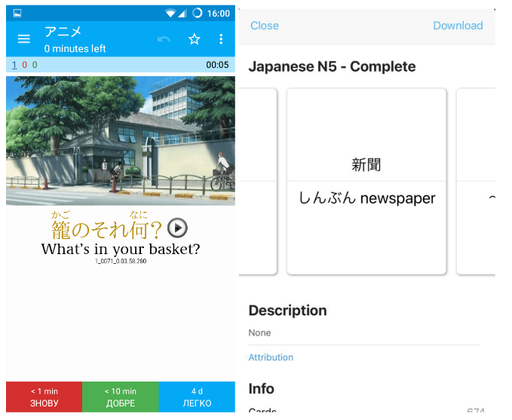The height and width of the screenshot is (420, 512).
Task: Tap the 00:05 card timer
Action: (217, 65)
